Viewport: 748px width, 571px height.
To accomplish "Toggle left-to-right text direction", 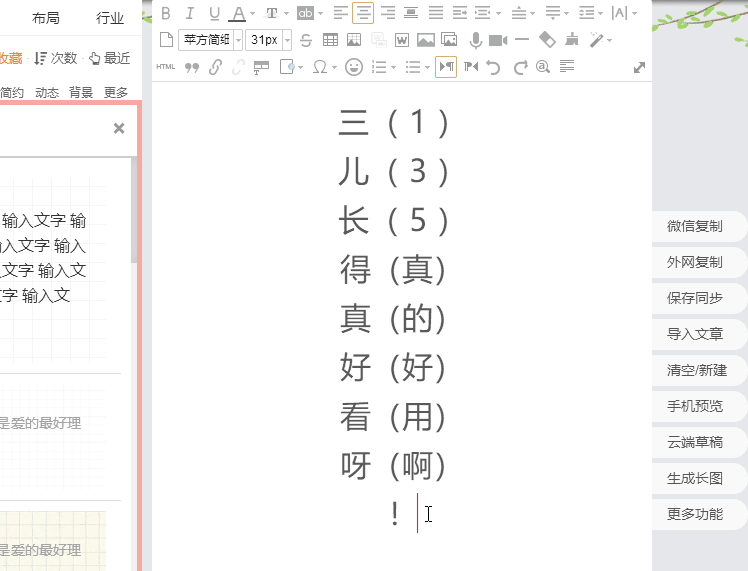I will (446, 66).
